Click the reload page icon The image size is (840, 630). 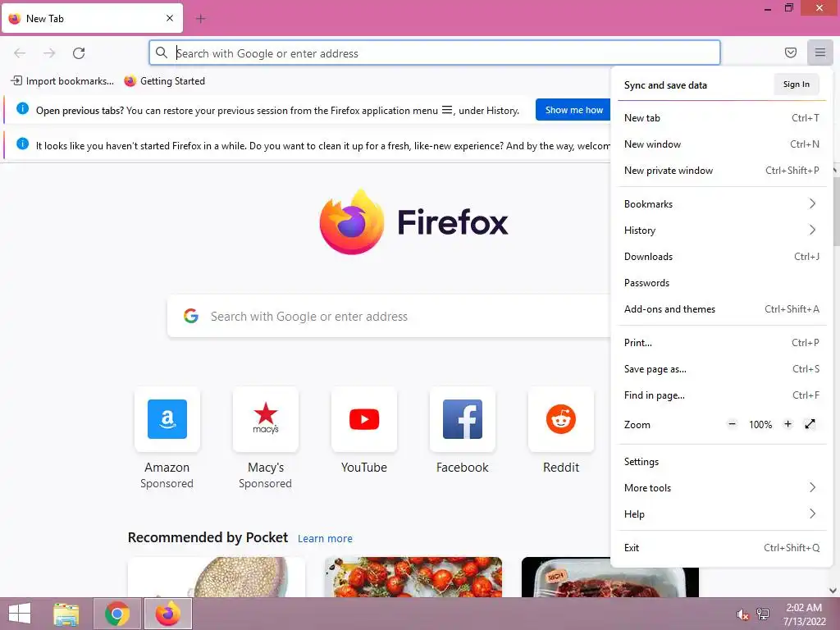pyautogui.click(x=79, y=53)
